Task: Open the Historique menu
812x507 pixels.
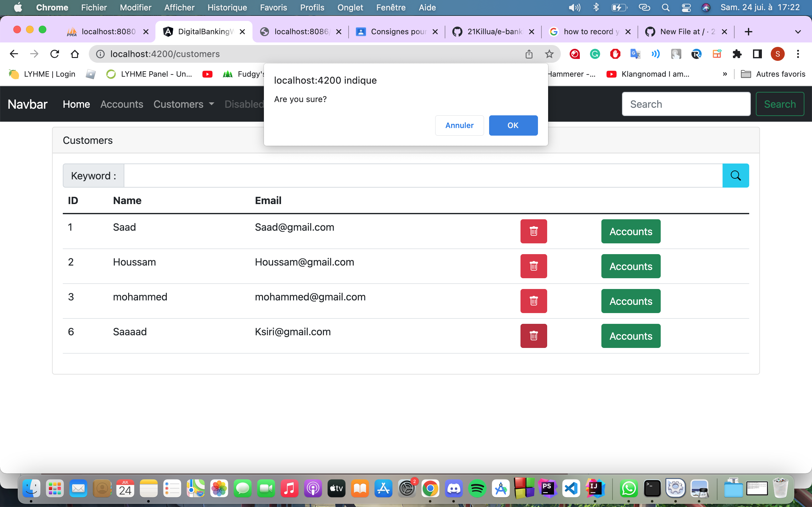Action: point(227,7)
